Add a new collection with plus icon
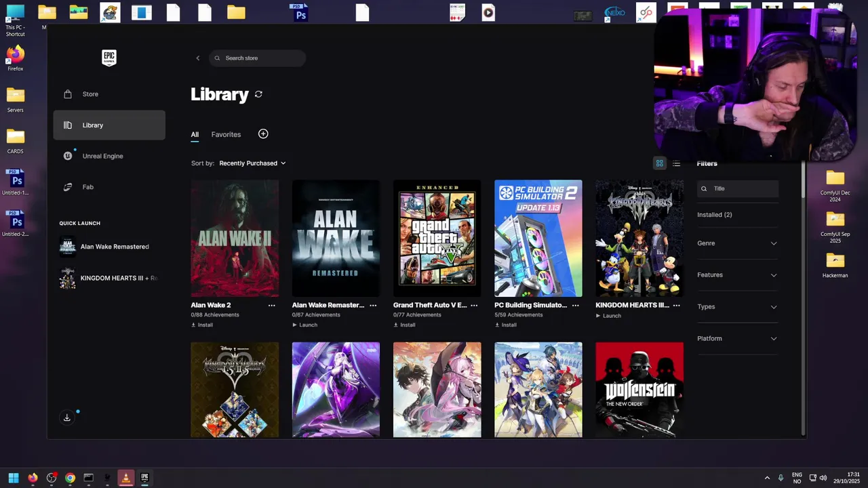Image resolution: width=868 pixels, height=488 pixels. [263, 134]
